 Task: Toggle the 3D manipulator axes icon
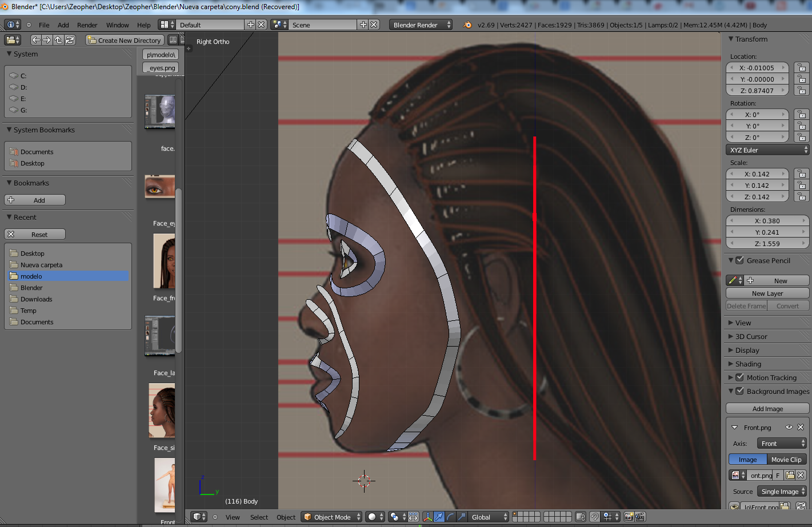click(427, 517)
